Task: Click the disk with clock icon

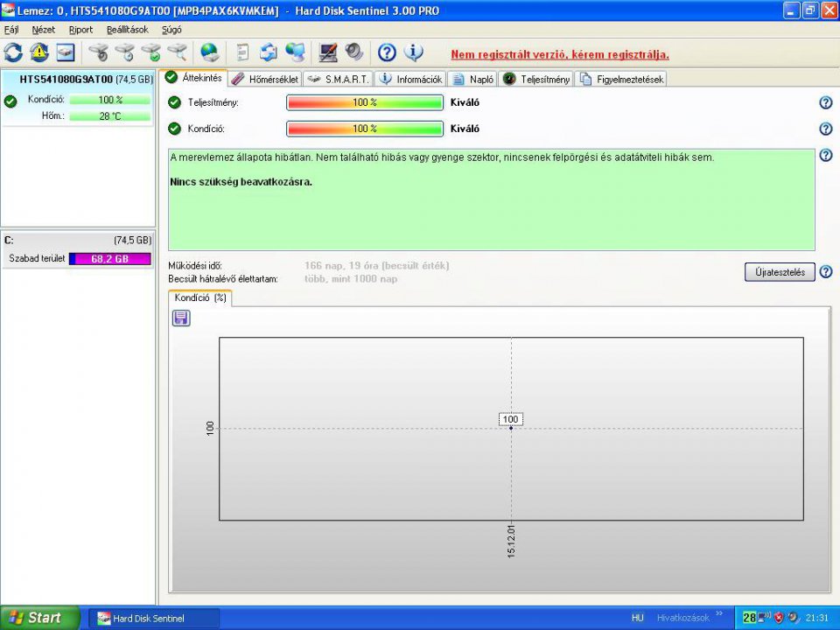Action: pyautogui.click(x=125, y=52)
